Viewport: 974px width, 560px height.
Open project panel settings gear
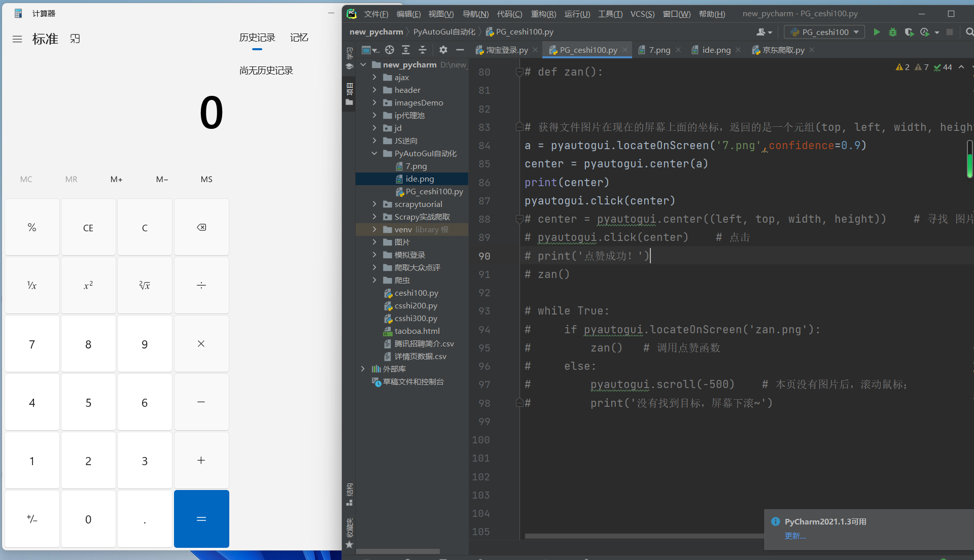443,50
